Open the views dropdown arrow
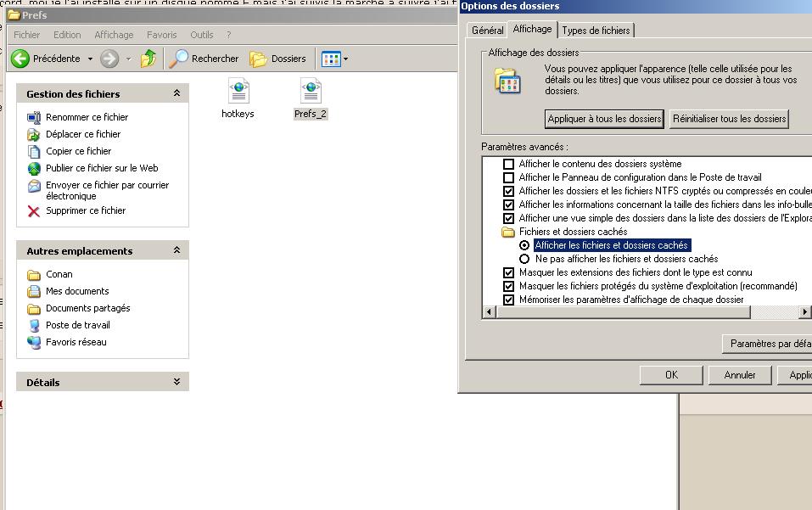 point(345,59)
